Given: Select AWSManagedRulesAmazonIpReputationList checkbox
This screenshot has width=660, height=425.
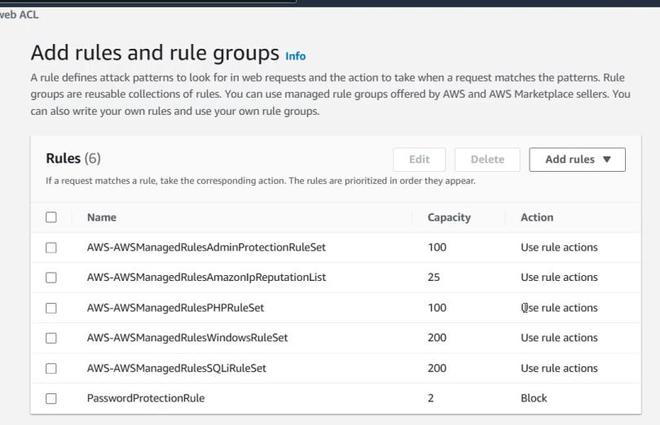Looking at the screenshot, I should (51, 278).
